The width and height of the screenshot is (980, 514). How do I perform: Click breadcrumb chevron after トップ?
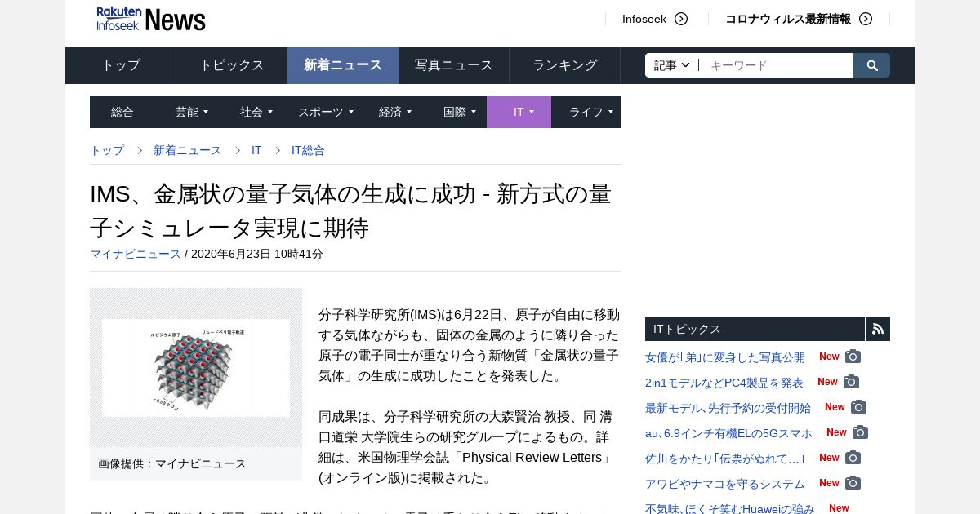click(x=140, y=150)
